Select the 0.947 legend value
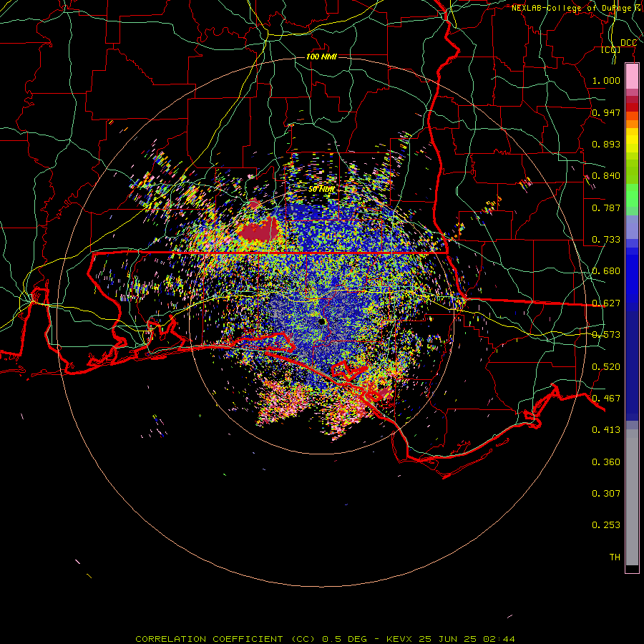The height and width of the screenshot is (644, 644). click(606, 112)
